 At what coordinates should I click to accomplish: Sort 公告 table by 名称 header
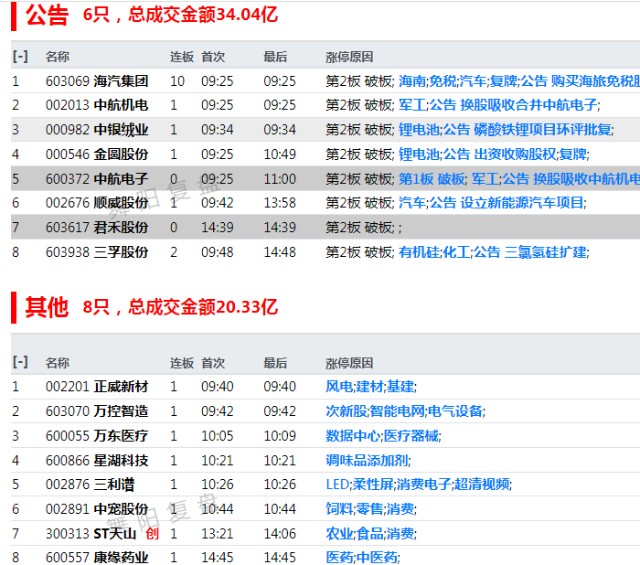[x=57, y=56]
